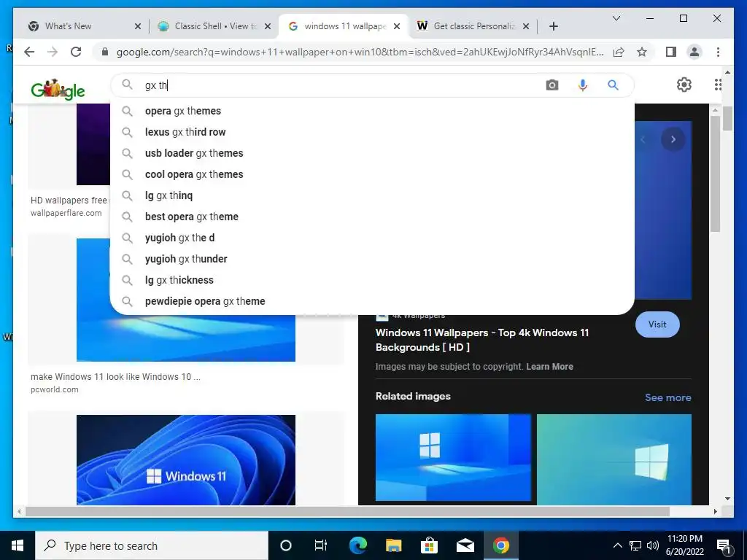
Task: Click the Google doodle logo
Action: point(58,89)
